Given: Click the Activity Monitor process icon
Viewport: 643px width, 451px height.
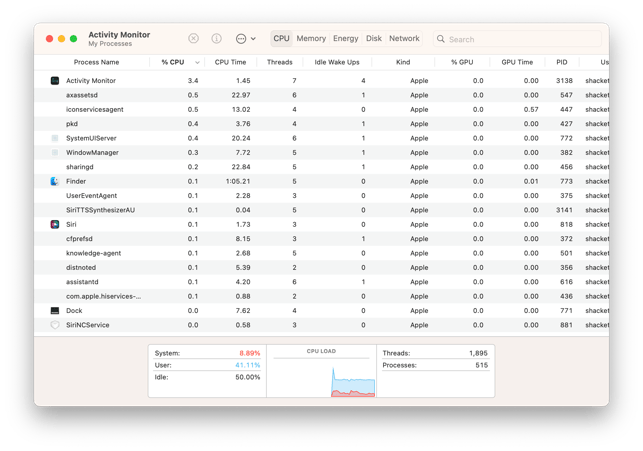Looking at the screenshot, I should pos(55,81).
